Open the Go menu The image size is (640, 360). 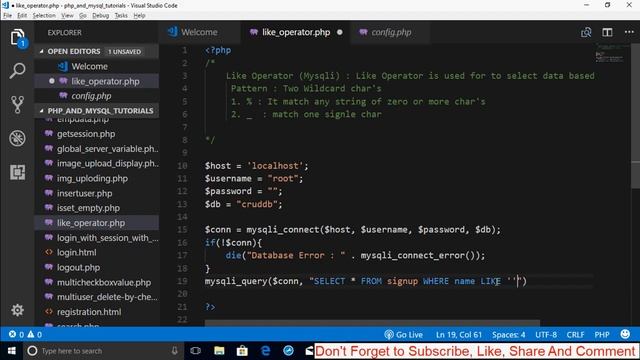click(x=83, y=16)
